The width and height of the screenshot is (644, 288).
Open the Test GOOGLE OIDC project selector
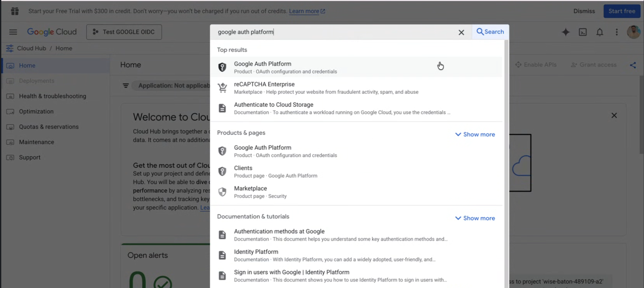tap(124, 32)
